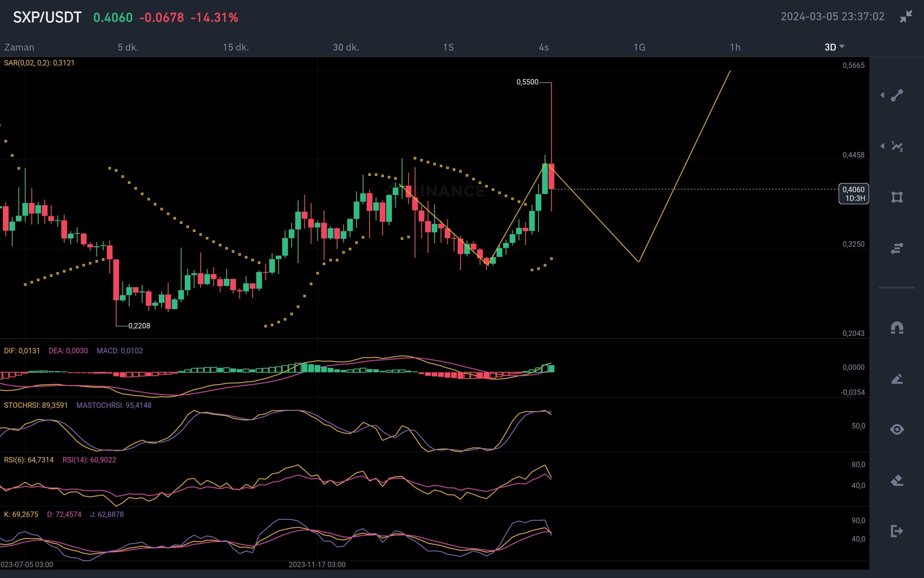Select the 1G interval
Image resolution: width=924 pixels, height=578 pixels.
click(x=640, y=47)
